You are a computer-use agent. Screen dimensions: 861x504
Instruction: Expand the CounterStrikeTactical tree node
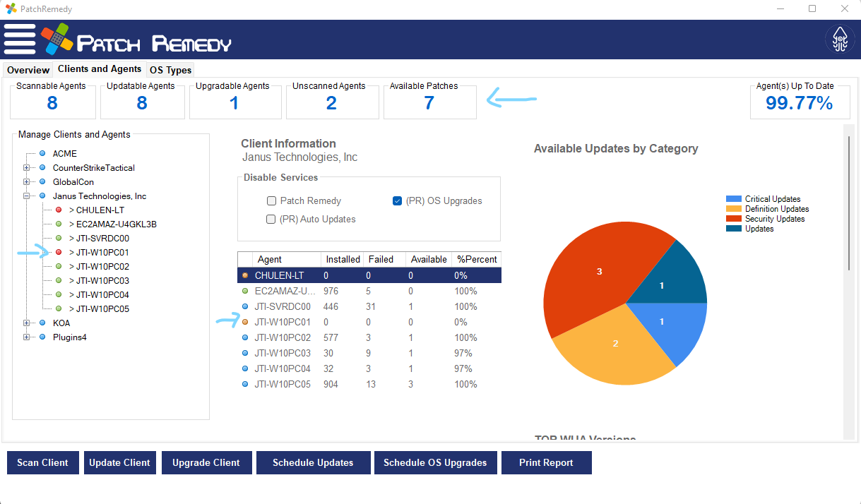26,168
